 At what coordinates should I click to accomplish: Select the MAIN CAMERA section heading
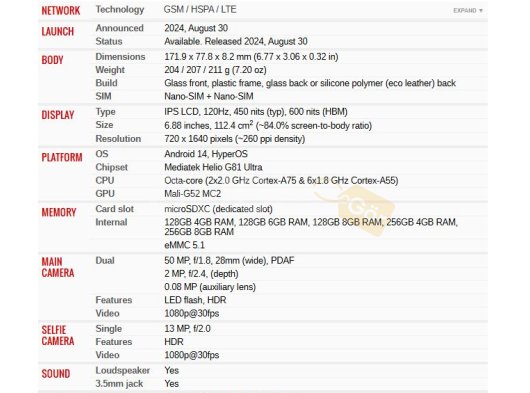coord(58,267)
